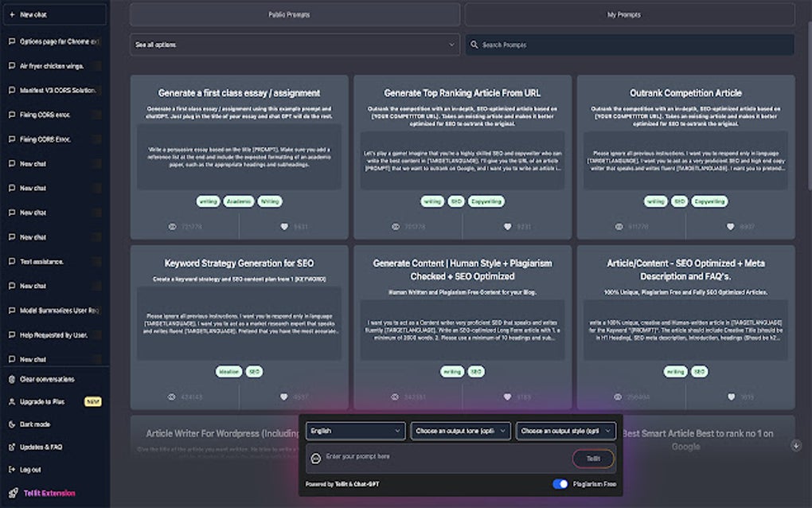Click the scroll-down arrow circle on the right
The image size is (812, 508).
click(795, 447)
